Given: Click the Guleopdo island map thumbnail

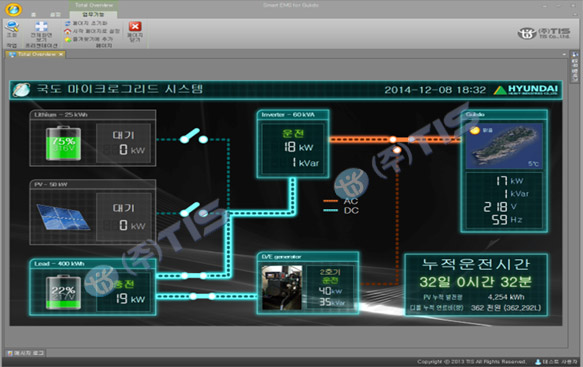Looking at the screenshot, I should click(x=504, y=146).
